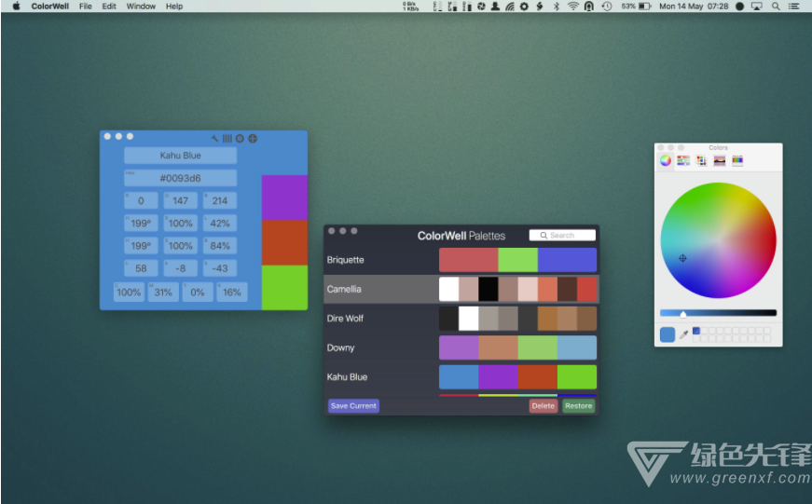Switch to pencils tab in Colors panel
Screen dimensions: 812x504
[737, 160]
